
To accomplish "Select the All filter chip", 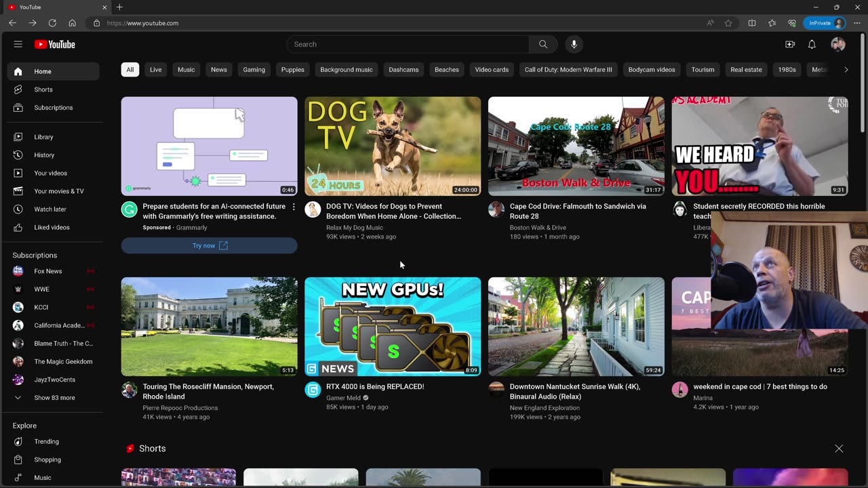I will (x=130, y=70).
